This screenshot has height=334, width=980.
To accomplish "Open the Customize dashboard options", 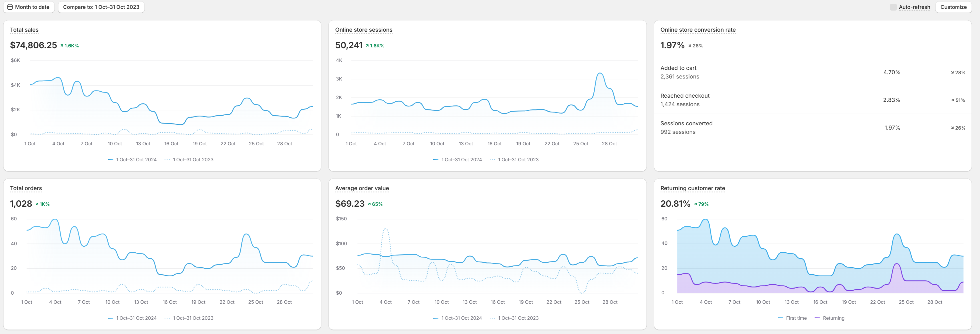I will point(953,7).
